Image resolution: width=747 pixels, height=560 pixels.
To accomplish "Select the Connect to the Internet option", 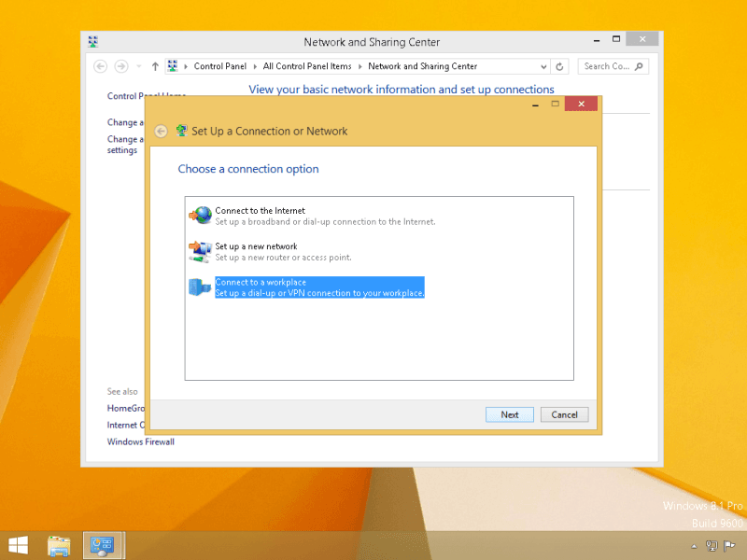I will 260,211.
